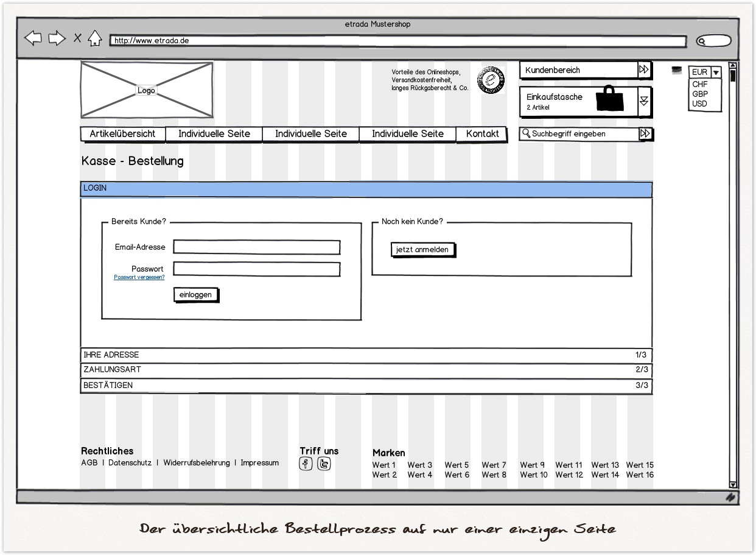Open the shopping bag icon in Einkaufstasche
756x555 pixels.
pyautogui.click(x=611, y=99)
